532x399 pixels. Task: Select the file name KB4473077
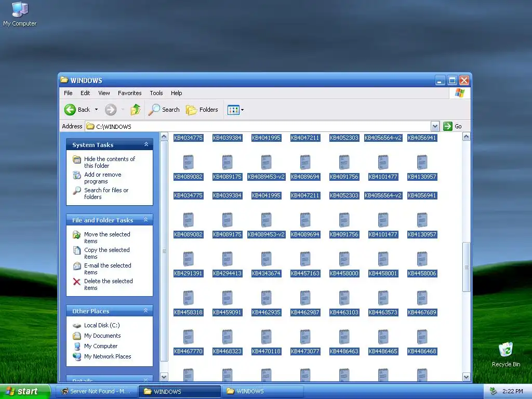pos(305,351)
